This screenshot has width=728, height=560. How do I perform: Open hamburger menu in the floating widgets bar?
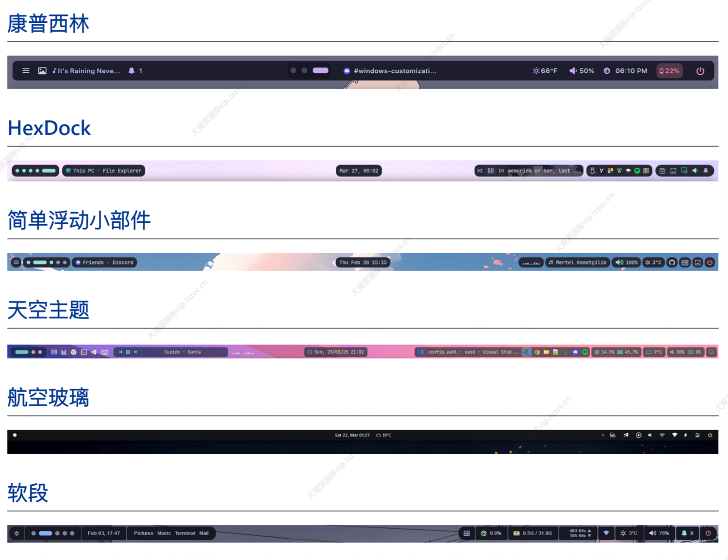16,263
